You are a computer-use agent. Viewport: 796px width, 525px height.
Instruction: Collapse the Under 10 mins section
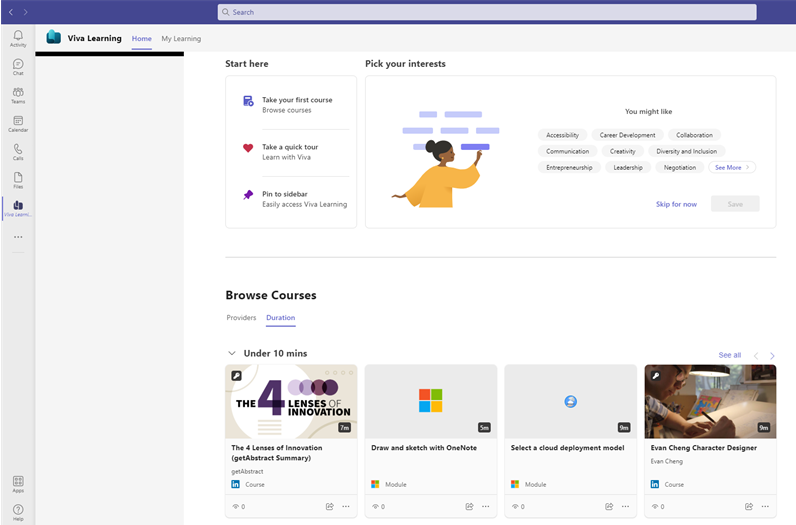tap(231, 353)
